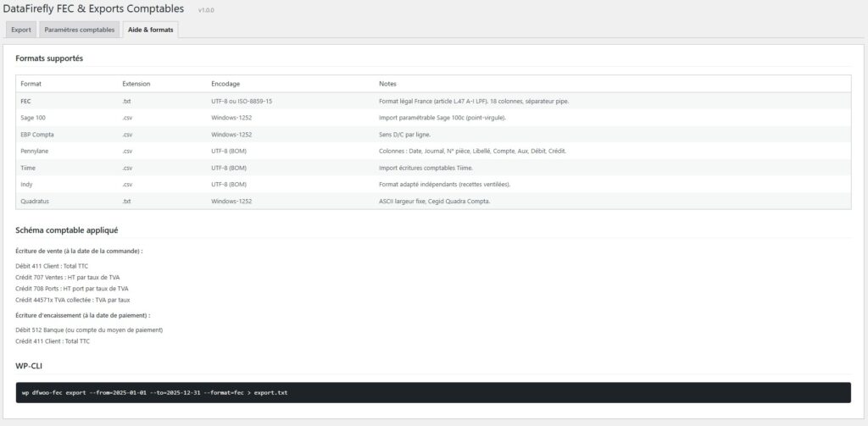Image resolution: width=868 pixels, height=426 pixels.
Task: Click the Crédit 44571x TVA collectée line
Action: coord(73,300)
